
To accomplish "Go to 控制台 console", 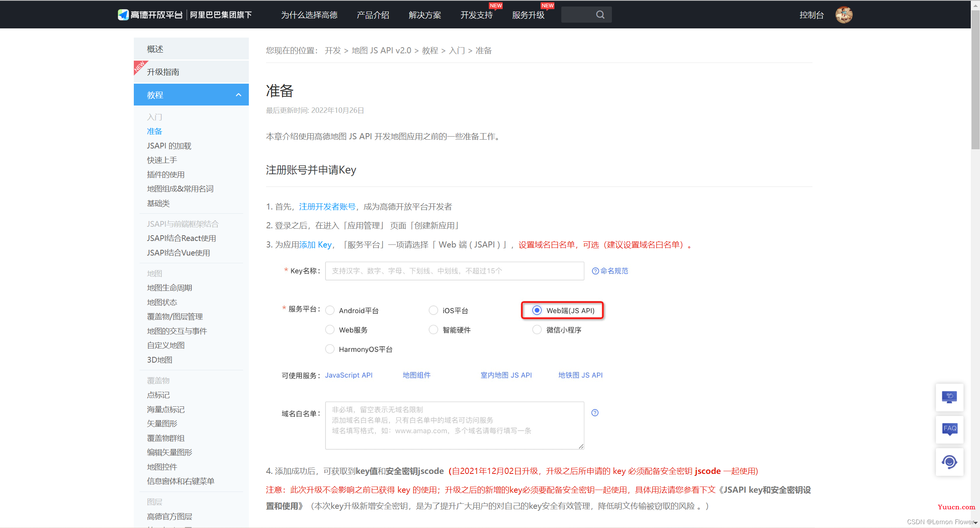I will click(812, 15).
